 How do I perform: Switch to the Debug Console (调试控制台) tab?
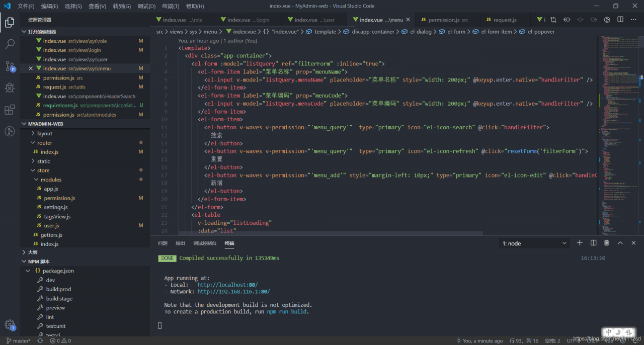click(x=205, y=243)
